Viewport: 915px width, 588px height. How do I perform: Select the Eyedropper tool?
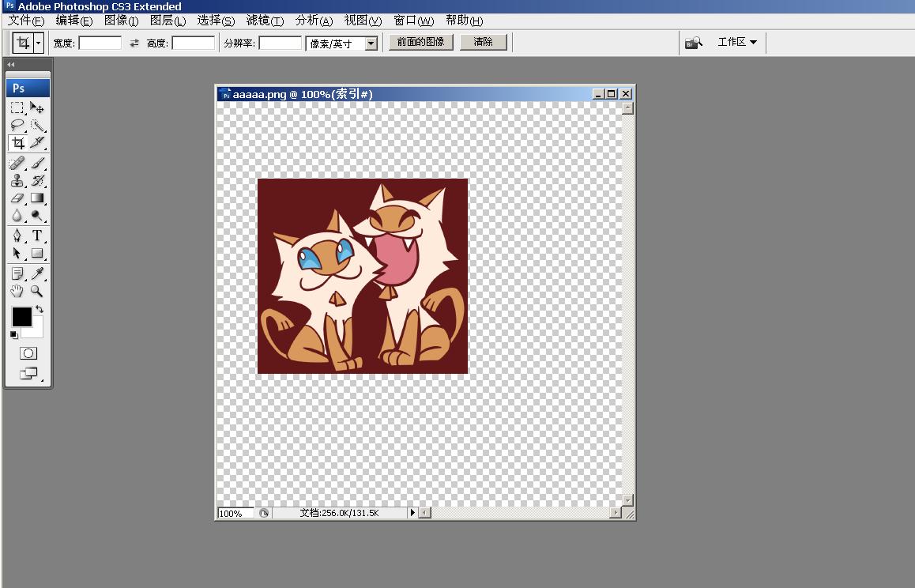pyautogui.click(x=37, y=273)
